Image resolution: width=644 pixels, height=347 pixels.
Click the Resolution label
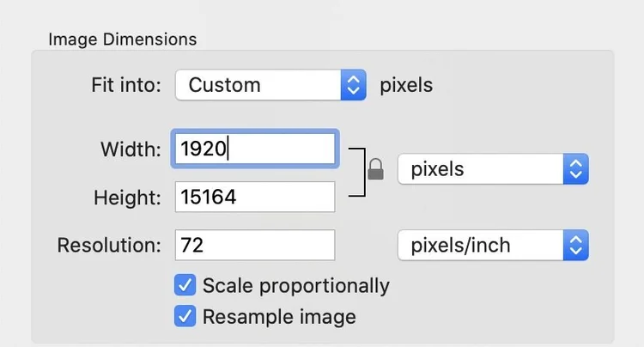(109, 246)
